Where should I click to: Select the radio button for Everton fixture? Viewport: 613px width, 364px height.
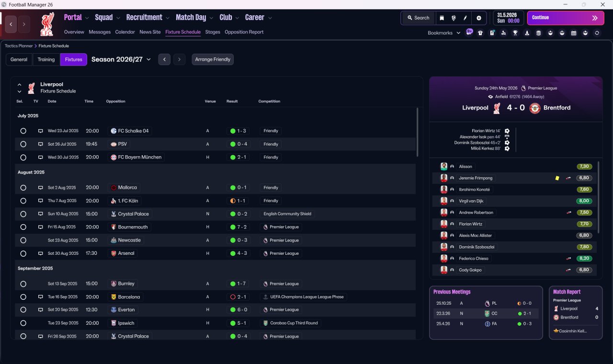click(23, 310)
